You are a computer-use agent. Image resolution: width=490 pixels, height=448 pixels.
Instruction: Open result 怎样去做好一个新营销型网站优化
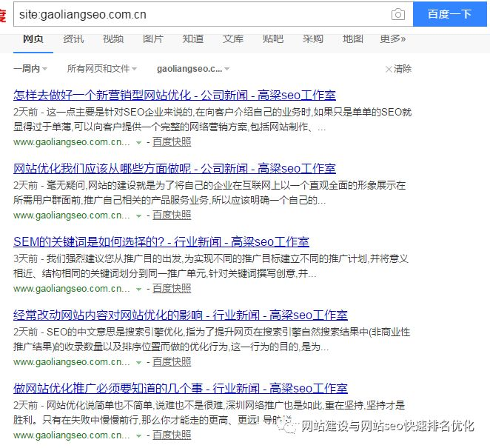pos(175,95)
